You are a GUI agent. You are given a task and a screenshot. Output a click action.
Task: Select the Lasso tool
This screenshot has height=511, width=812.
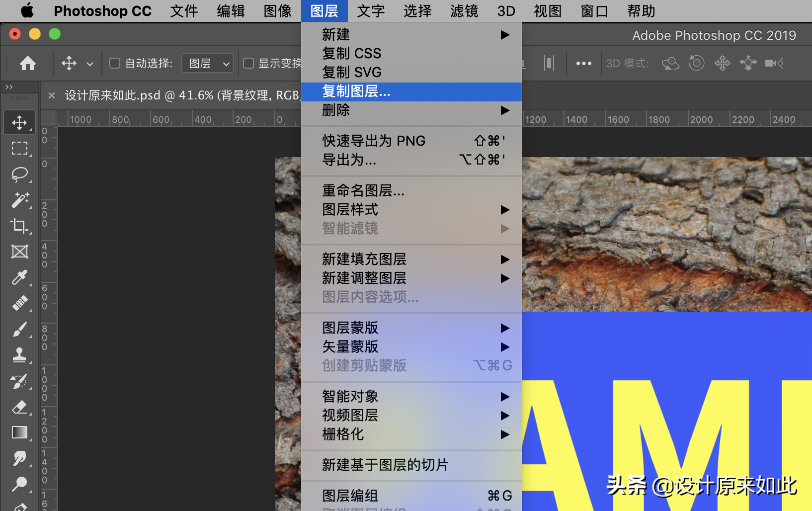pyautogui.click(x=19, y=174)
